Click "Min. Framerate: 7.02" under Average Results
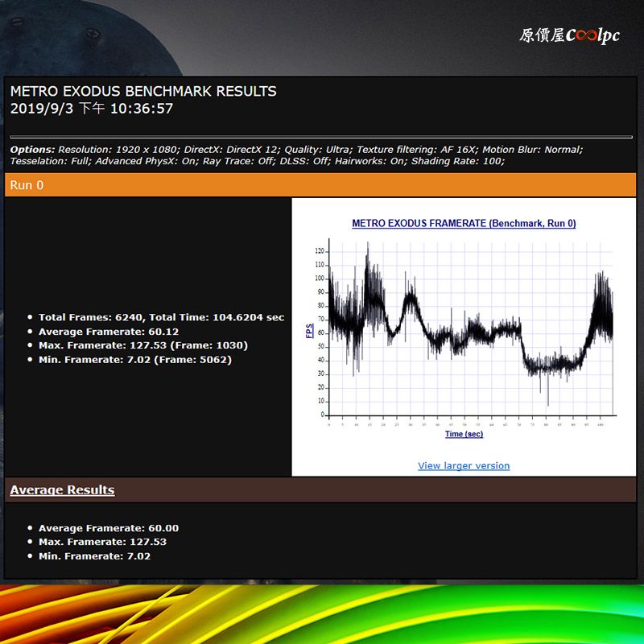644x644 pixels. click(94, 556)
